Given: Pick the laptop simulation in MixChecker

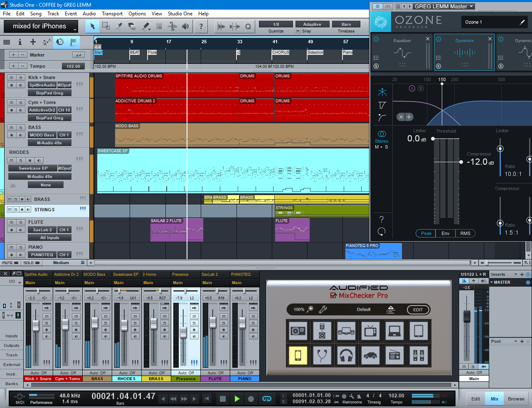Looking at the screenshot, I should click(x=394, y=331).
